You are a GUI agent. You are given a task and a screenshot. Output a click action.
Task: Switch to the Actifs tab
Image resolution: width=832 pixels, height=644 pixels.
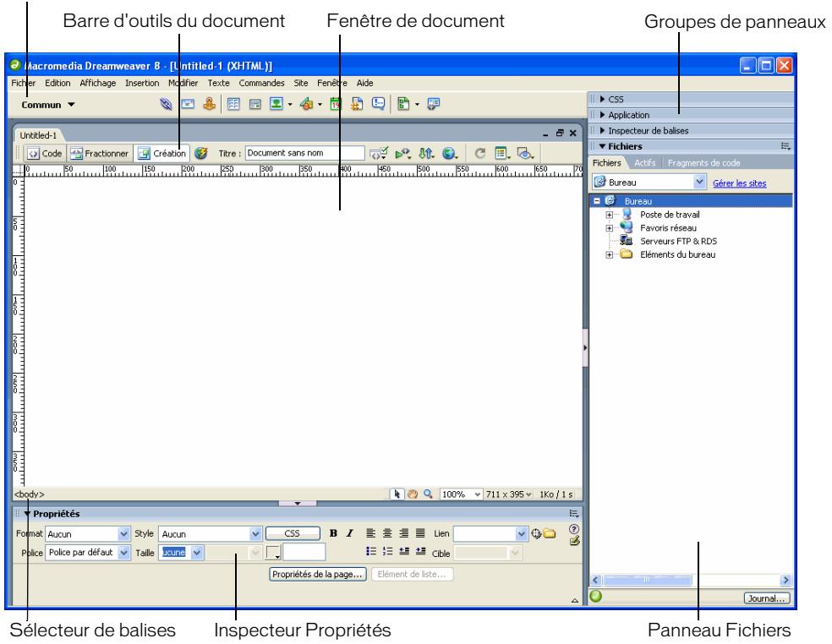coord(644,163)
